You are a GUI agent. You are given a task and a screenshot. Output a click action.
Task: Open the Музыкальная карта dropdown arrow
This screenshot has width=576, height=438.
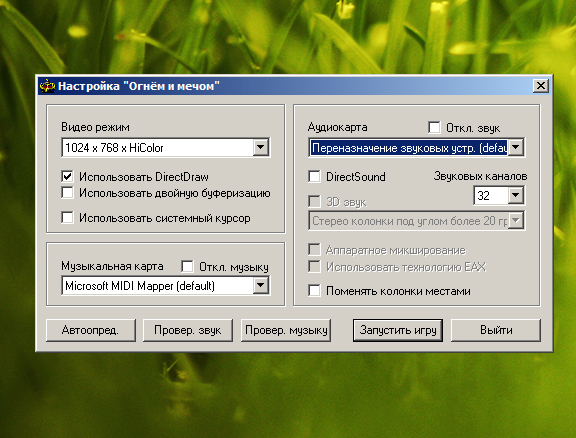[x=260, y=285]
